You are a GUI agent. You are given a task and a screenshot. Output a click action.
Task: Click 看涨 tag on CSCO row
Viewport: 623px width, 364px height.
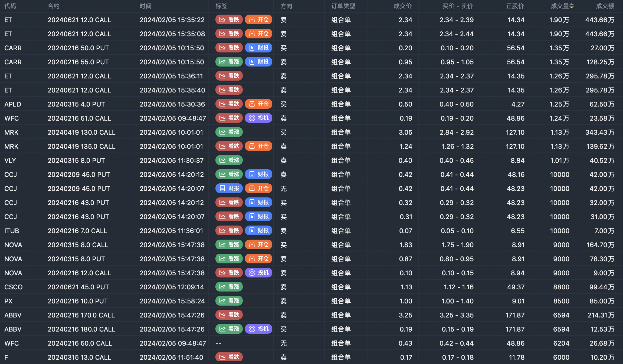[x=229, y=287]
